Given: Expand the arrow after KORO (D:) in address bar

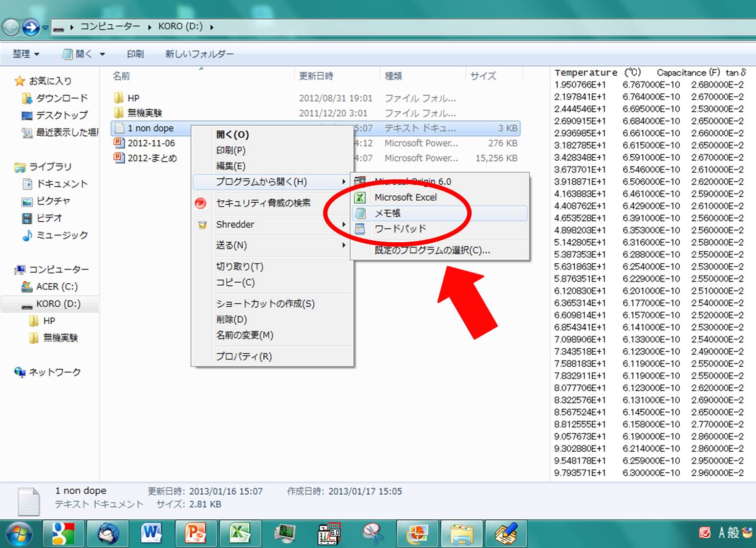Looking at the screenshot, I should pyautogui.click(x=212, y=27).
